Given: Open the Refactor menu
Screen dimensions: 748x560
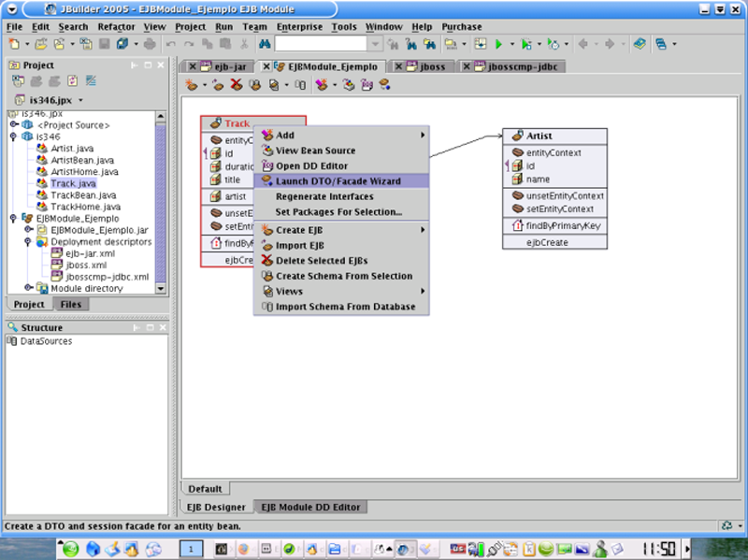Looking at the screenshot, I should (x=116, y=27).
